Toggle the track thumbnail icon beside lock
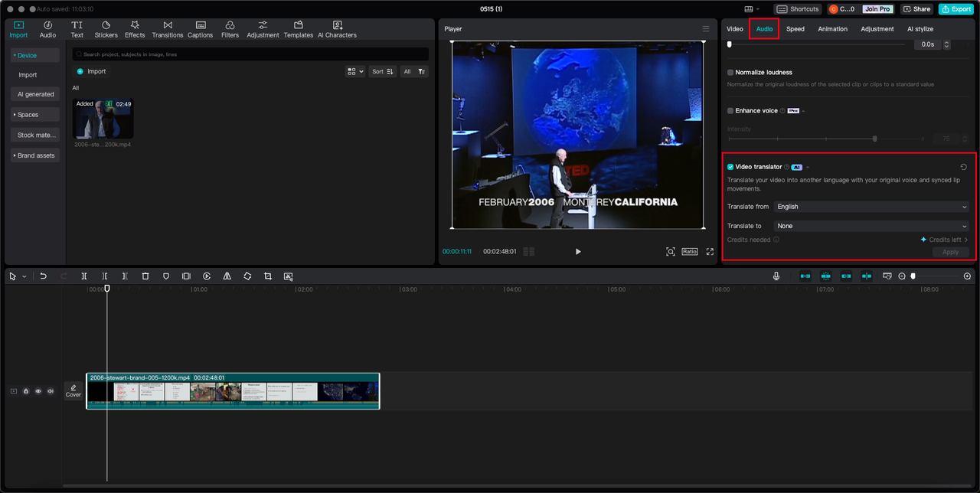 click(13, 391)
